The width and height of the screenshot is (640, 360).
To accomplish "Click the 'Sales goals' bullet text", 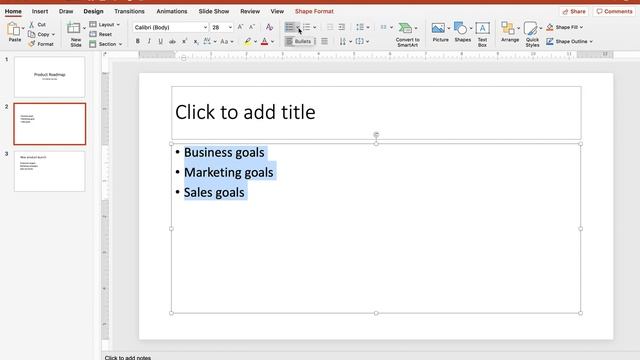I will click(214, 192).
